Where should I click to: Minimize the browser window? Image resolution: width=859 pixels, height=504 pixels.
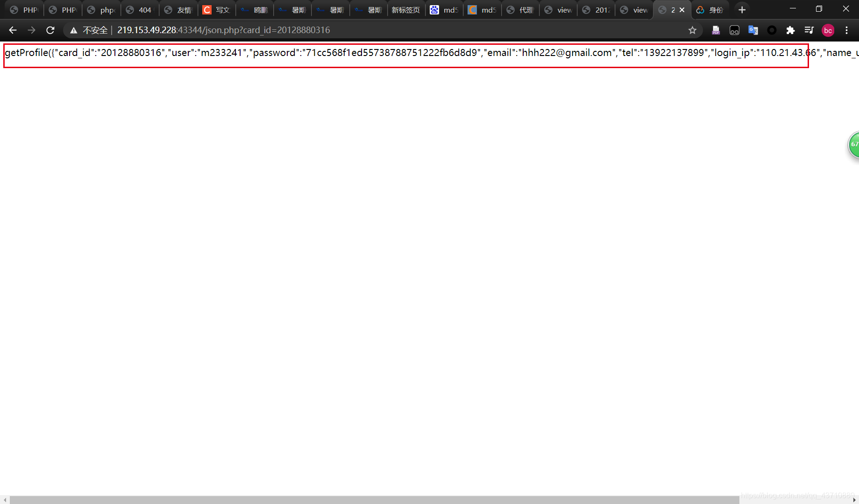click(793, 9)
